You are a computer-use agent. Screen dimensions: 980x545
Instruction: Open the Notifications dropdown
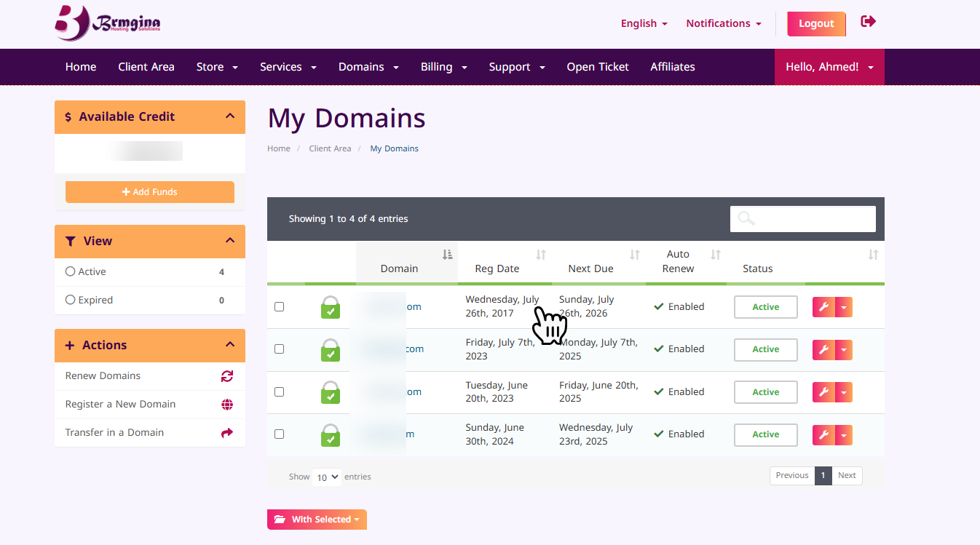(724, 23)
